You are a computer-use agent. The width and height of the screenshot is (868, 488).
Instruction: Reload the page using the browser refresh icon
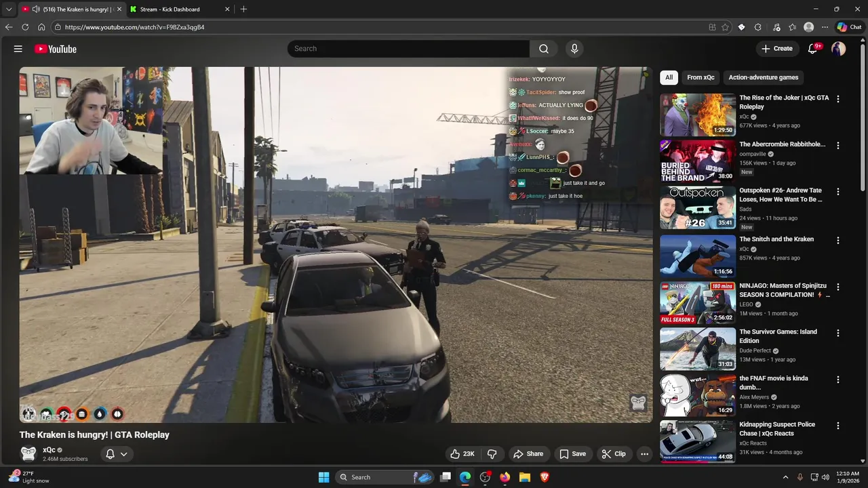(x=25, y=27)
